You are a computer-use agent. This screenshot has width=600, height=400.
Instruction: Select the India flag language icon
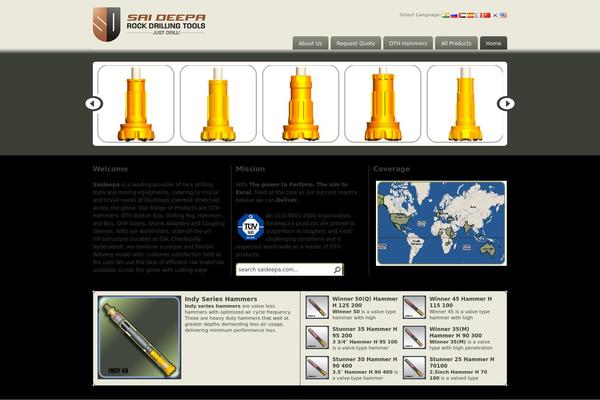tap(446, 15)
